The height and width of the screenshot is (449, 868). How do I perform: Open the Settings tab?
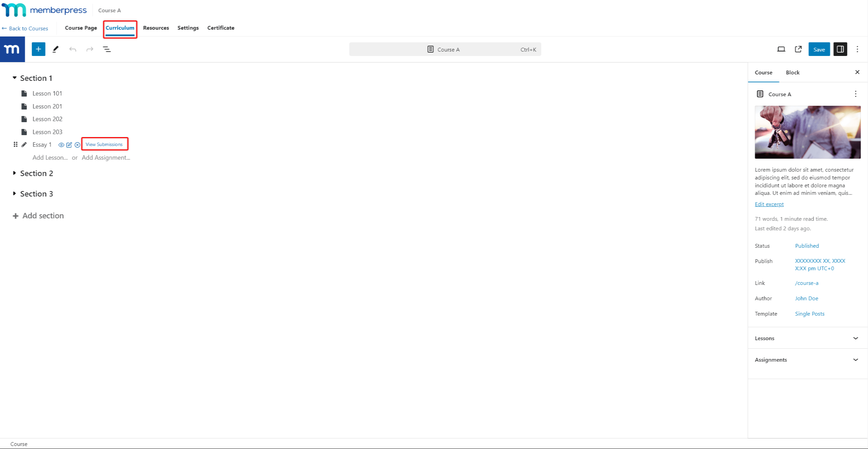coord(188,28)
